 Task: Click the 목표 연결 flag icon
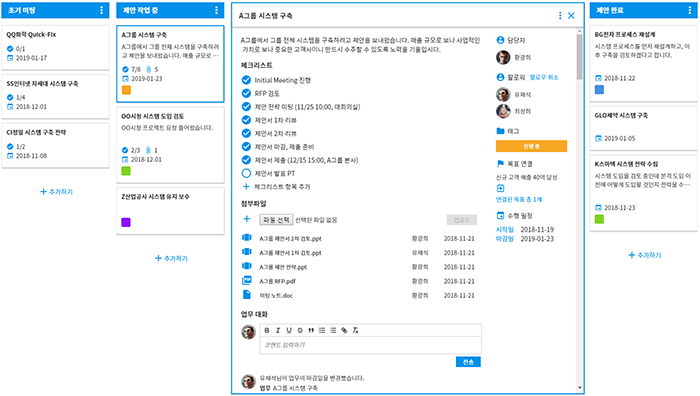[500, 164]
